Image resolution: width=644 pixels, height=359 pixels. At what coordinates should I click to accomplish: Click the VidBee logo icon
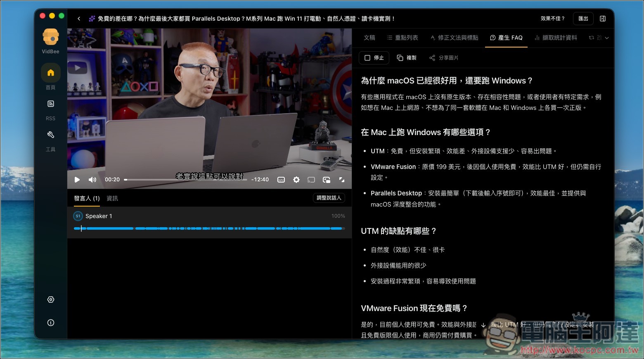click(x=51, y=37)
